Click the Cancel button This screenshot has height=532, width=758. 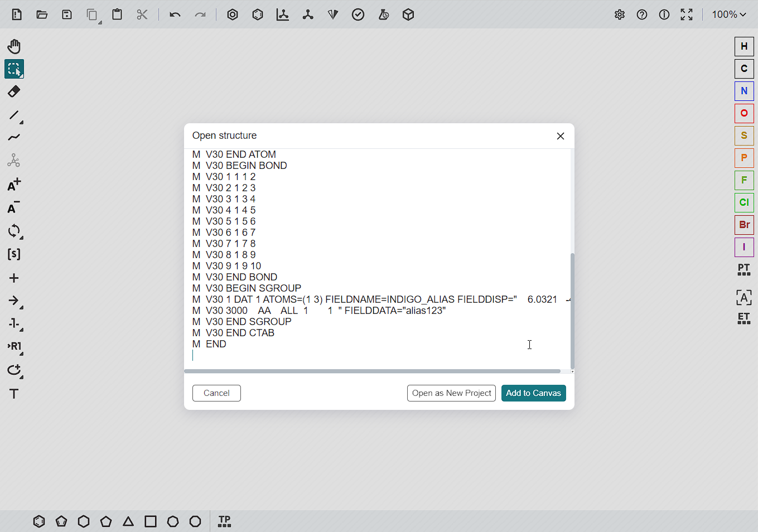click(216, 393)
